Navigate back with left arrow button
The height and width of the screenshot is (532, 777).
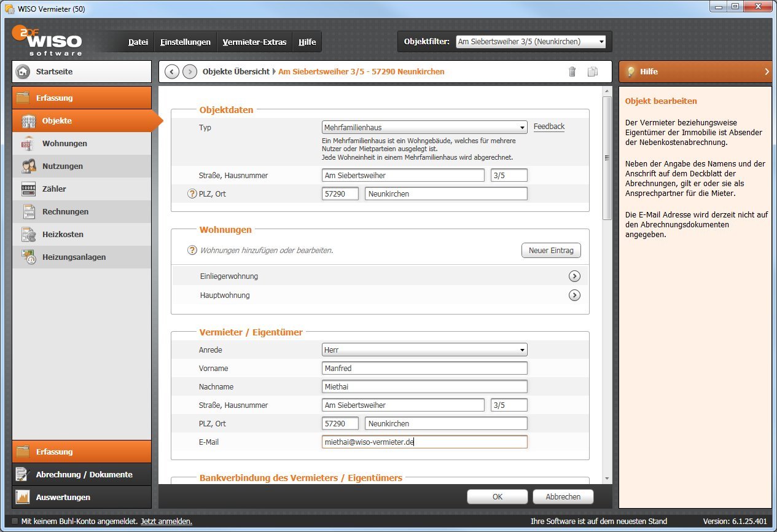(172, 71)
